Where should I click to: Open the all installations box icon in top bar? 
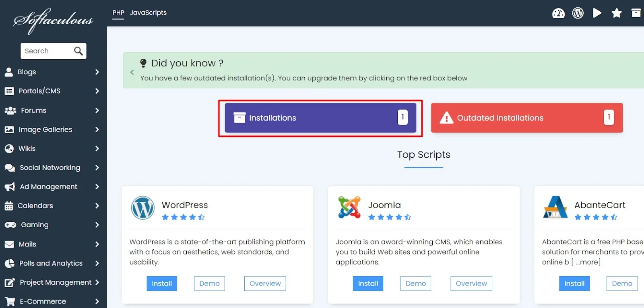(636, 13)
